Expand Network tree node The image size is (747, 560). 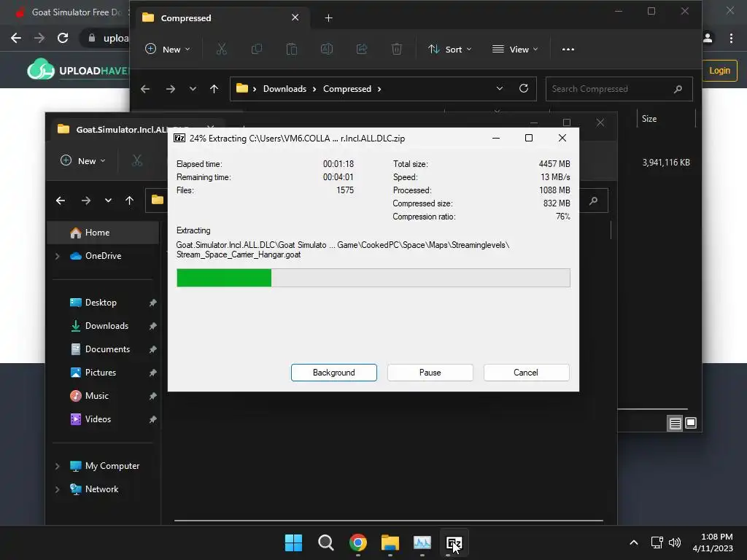57,489
